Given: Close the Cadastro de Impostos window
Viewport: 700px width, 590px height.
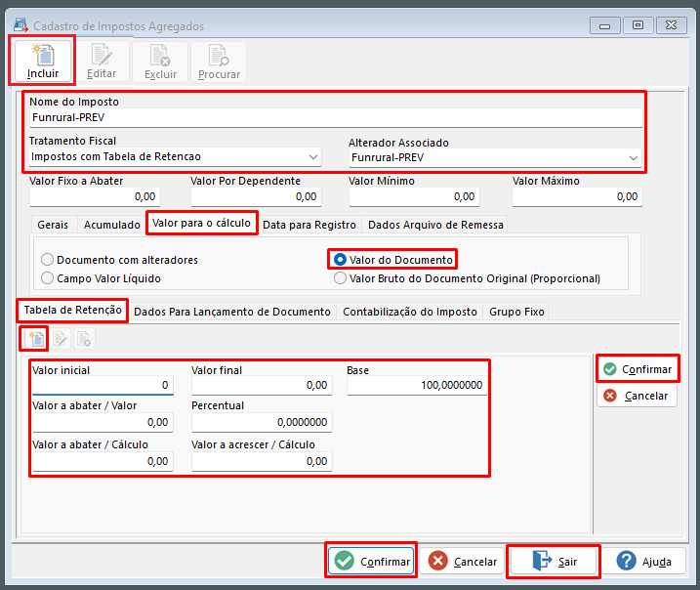Looking at the screenshot, I should 671,25.
